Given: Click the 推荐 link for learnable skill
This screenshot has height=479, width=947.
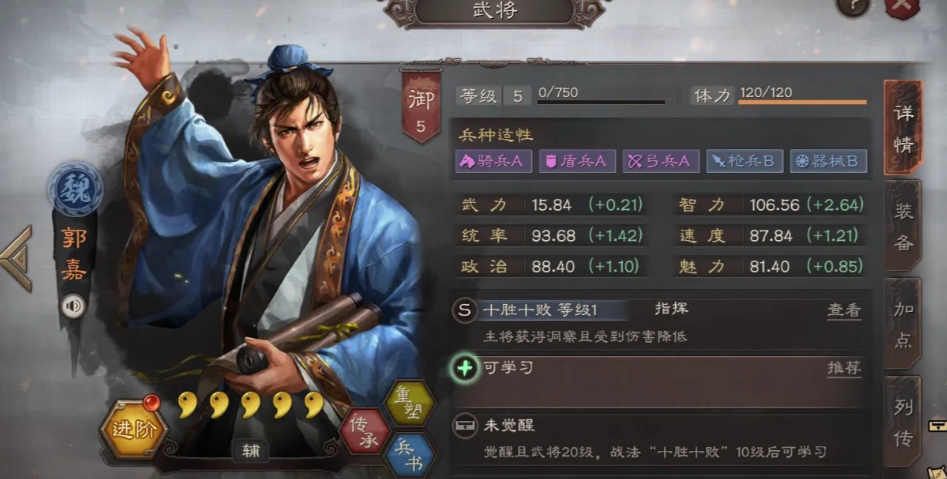Looking at the screenshot, I should (x=844, y=368).
